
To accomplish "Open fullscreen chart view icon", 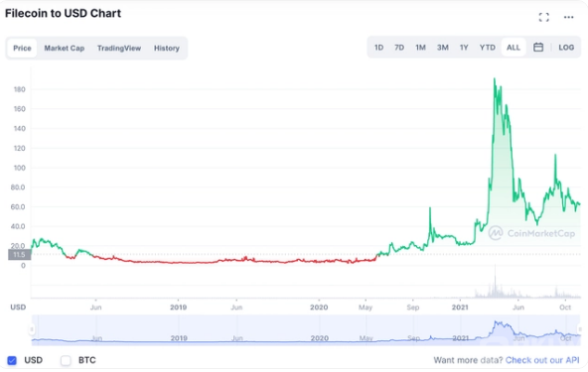I will (x=543, y=17).
